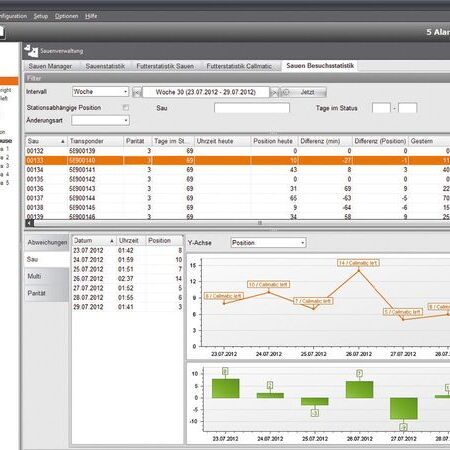Sort by Position heute column header
The height and width of the screenshot is (450, 450).
tap(274, 141)
